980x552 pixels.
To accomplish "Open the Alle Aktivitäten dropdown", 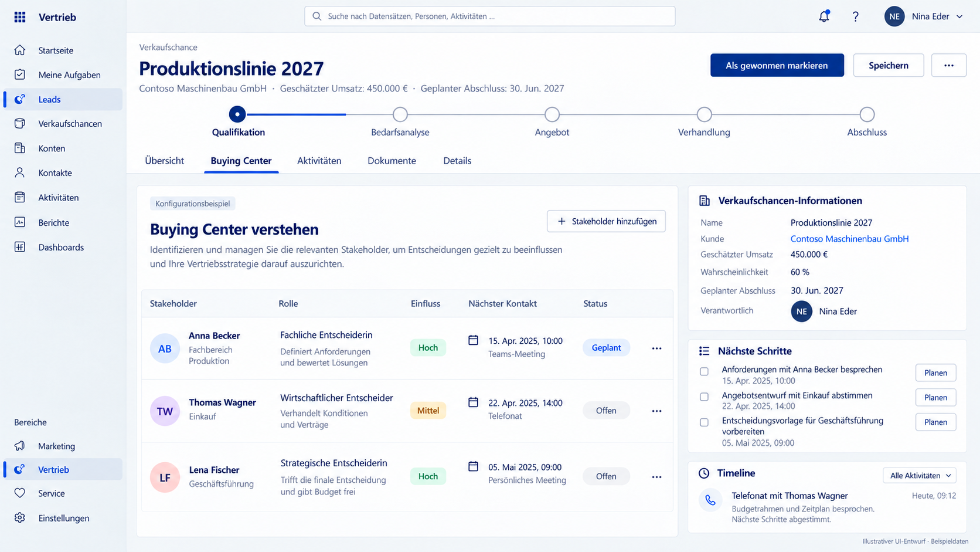I will (920, 475).
